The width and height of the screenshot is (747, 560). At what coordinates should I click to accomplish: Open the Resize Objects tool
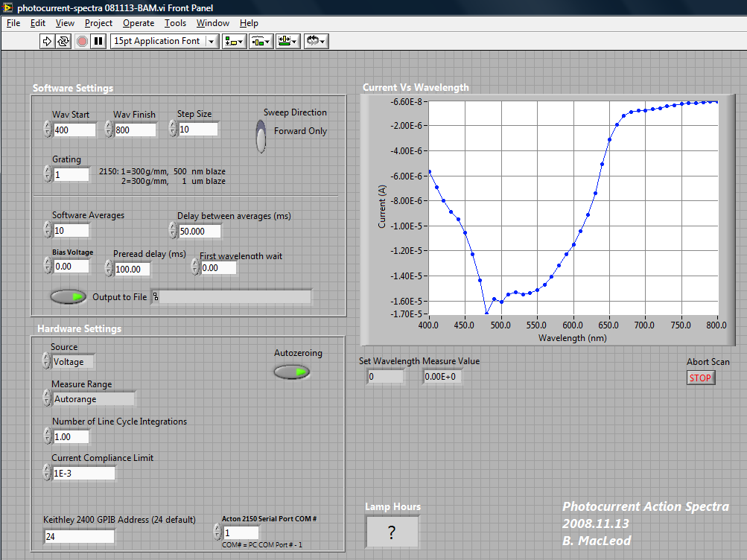(288, 42)
